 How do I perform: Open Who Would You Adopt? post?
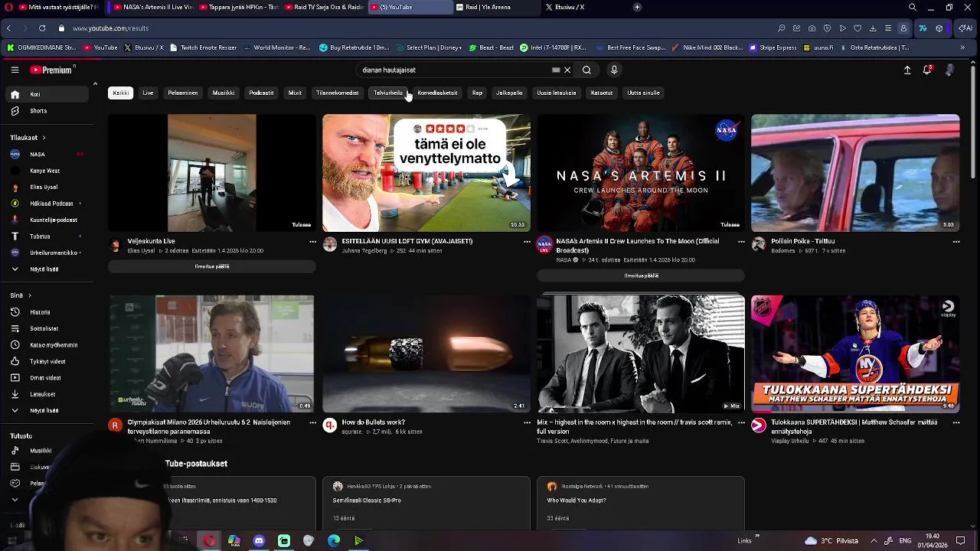[x=577, y=500]
